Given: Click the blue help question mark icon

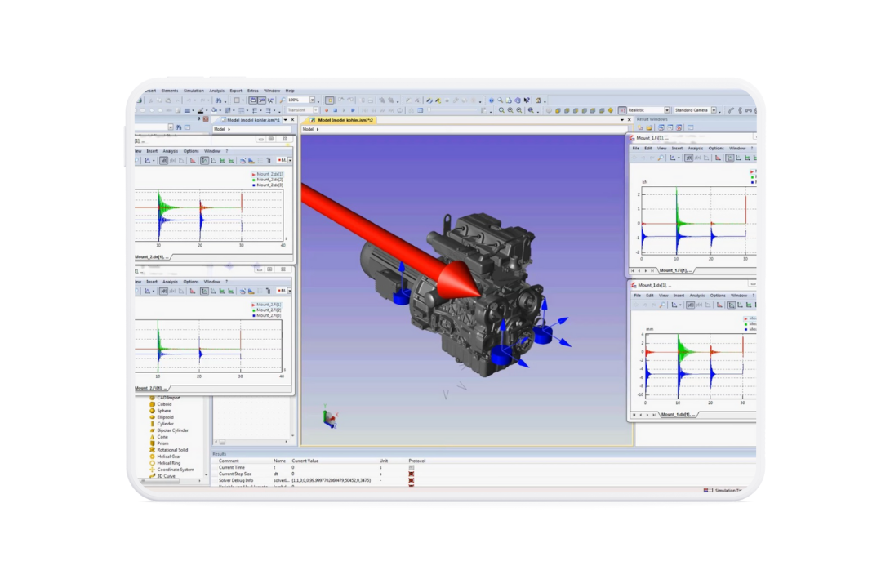Looking at the screenshot, I should coord(491,100).
